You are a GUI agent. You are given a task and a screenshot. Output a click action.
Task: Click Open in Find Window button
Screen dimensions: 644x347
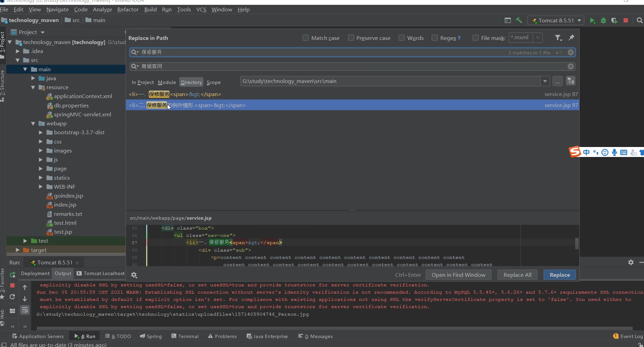point(458,275)
